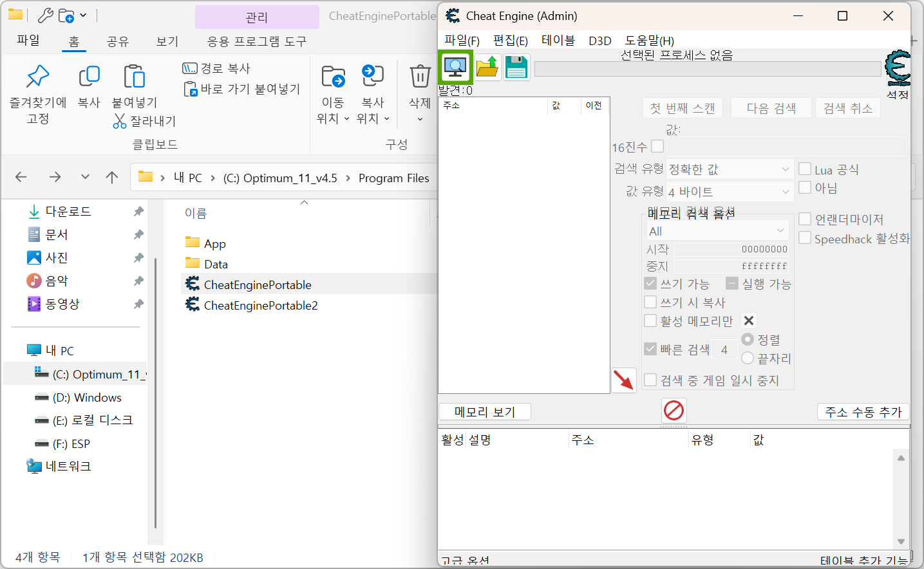This screenshot has height=569, width=924.
Task: Click 경로 복사 in Explorer ribbon
Action: pos(216,68)
